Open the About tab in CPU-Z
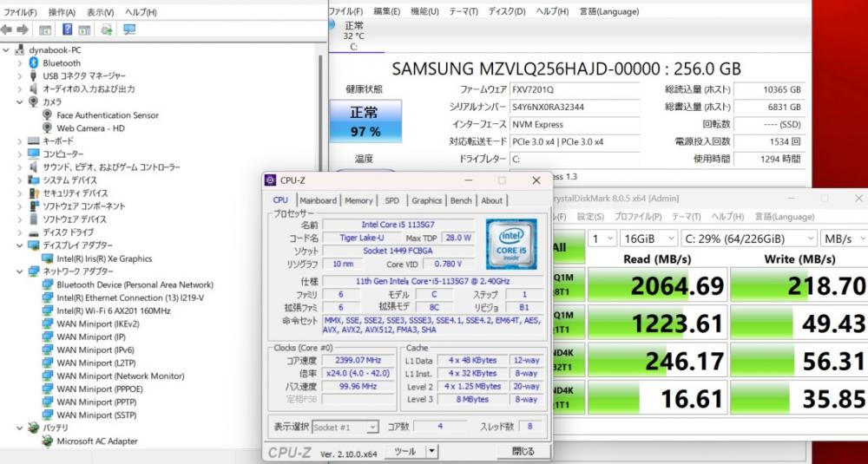The width and height of the screenshot is (868, 464). [491, 200]
